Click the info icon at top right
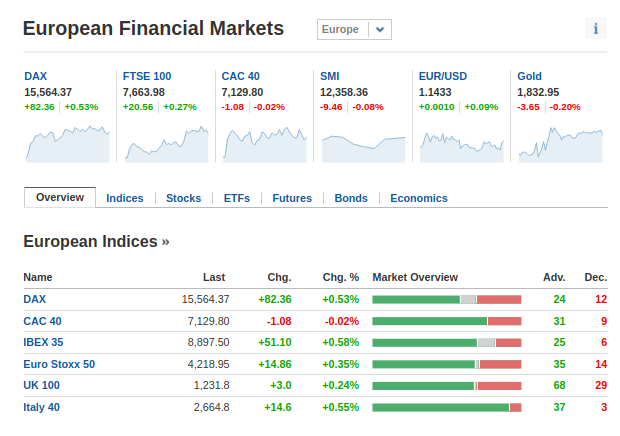 [595, 28]
